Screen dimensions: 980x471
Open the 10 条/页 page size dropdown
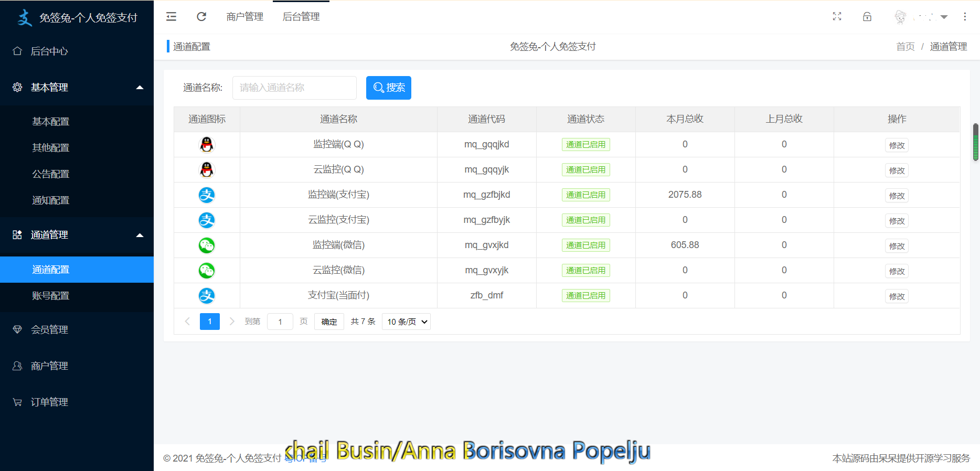[407, 322]
